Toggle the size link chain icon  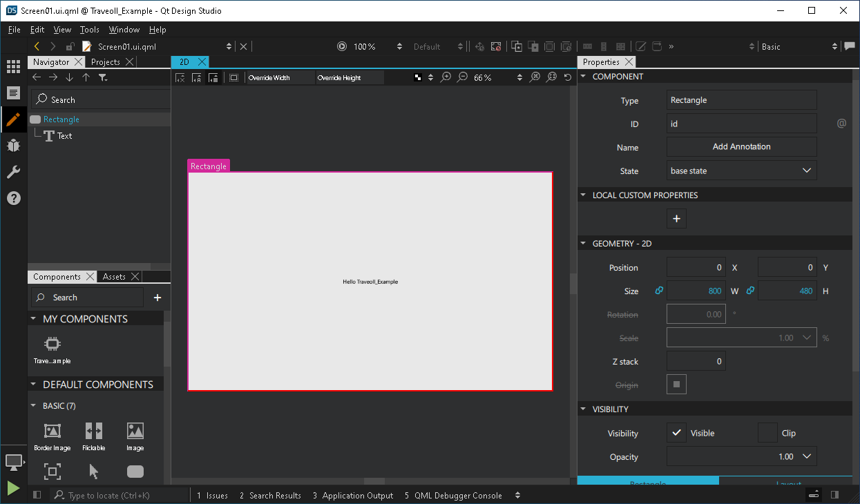coord(658,291)
